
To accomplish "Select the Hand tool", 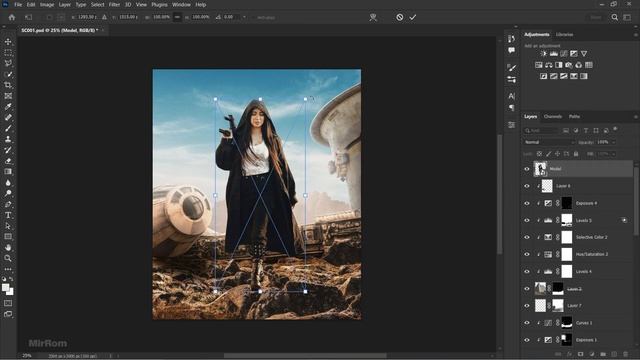I will 8,247.
